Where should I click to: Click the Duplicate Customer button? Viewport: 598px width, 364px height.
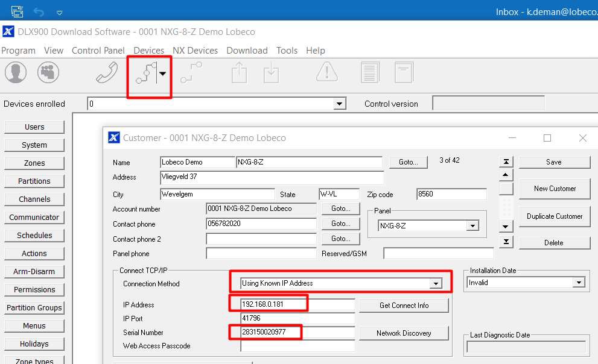pyautogui.click(x=555, y=216)
